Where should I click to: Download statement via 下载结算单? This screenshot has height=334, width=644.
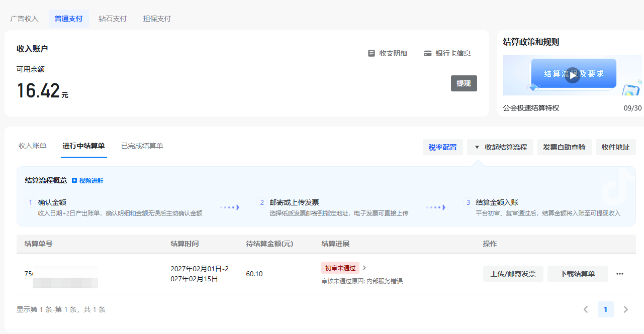pyautogui.click(x=577, y=274)
